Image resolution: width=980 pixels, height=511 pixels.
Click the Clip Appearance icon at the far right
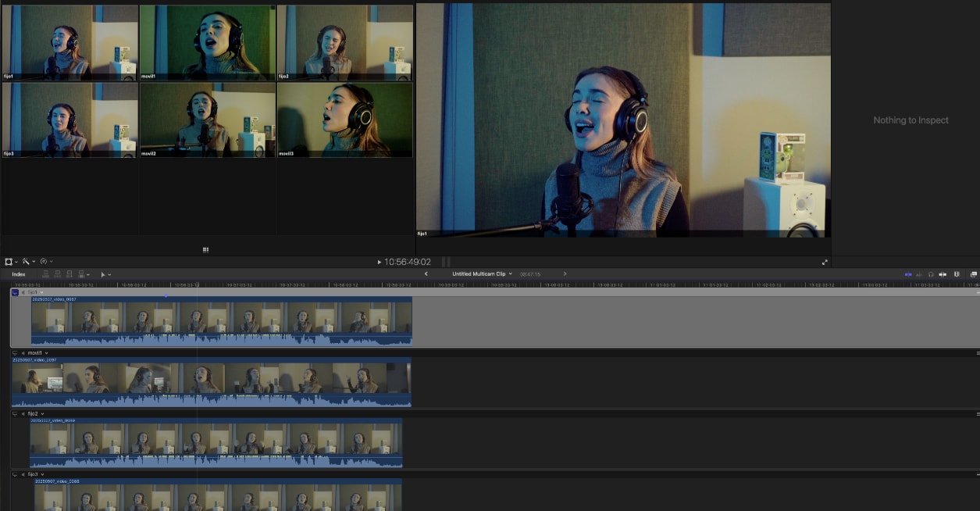click(973, 275)
